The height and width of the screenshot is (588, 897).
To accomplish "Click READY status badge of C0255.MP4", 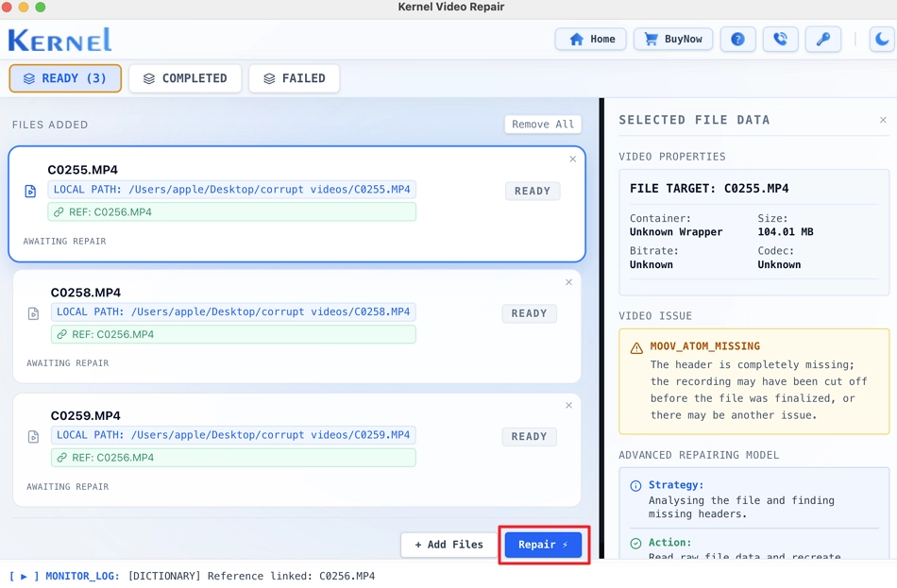I will (x=532, y=191).
